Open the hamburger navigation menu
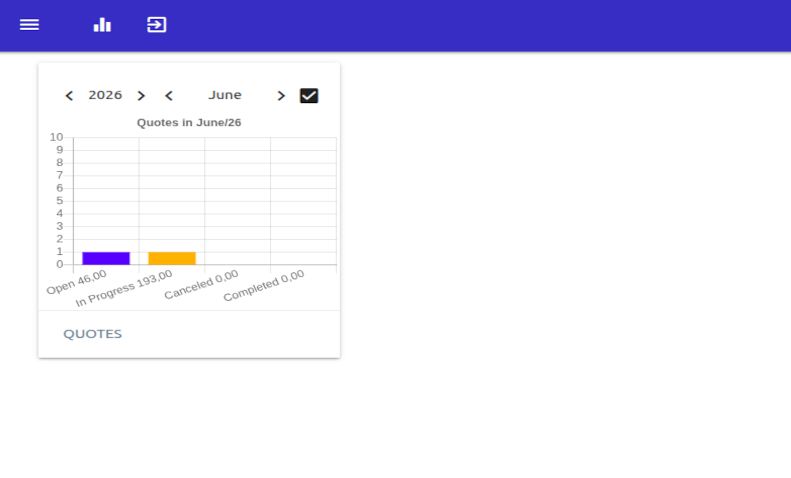This screenshot has height=478, width=791. [29, 25]
